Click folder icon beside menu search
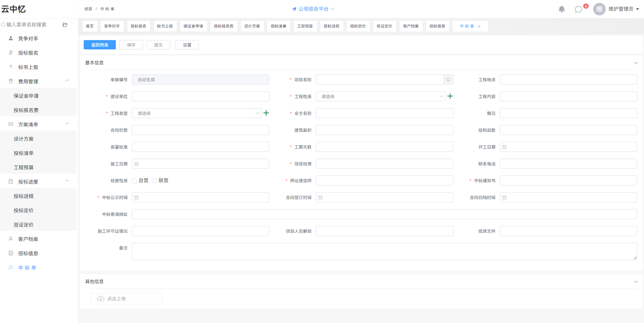The height and width of the screenshot is (323, 644). [65, 25]
